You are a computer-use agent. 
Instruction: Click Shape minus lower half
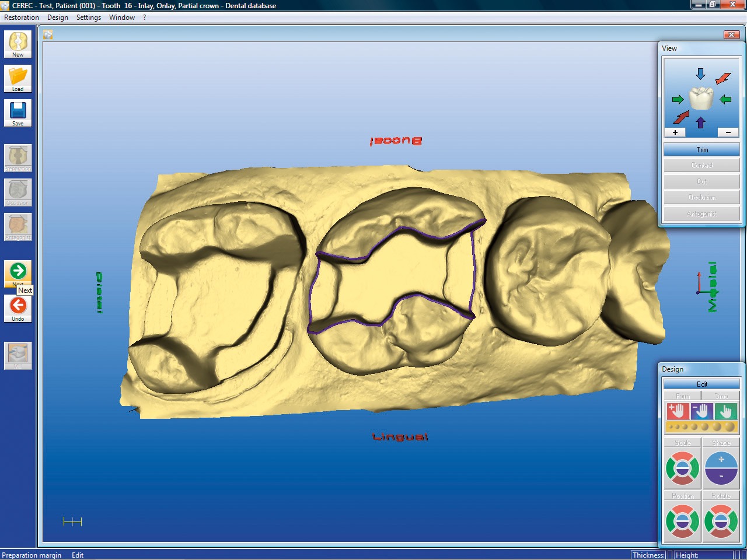point(721,477)
